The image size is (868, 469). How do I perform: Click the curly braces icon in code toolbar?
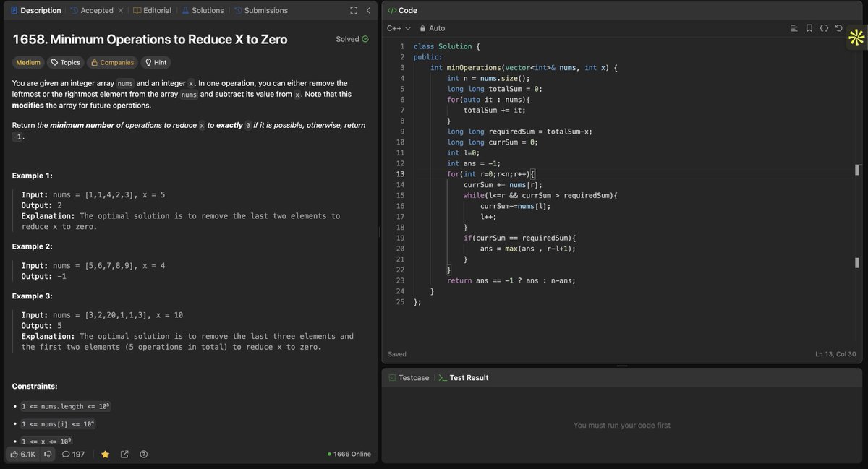tap(824, 28)
